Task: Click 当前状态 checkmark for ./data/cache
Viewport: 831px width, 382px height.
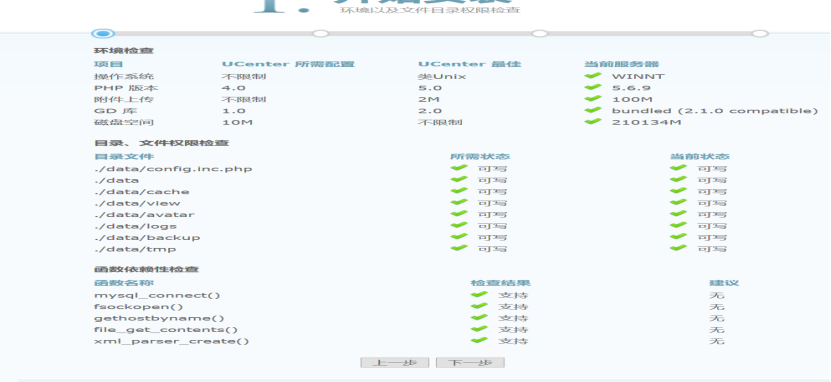Action: coord(678,191)
